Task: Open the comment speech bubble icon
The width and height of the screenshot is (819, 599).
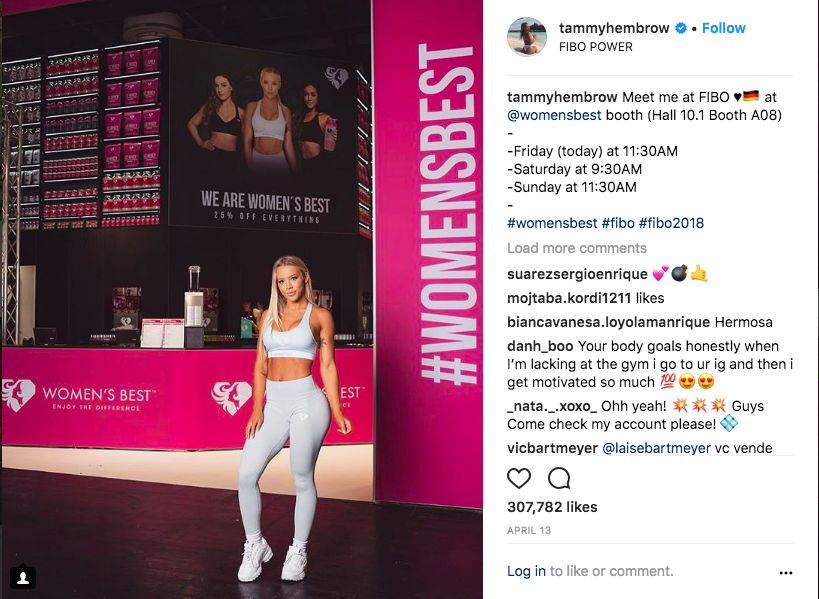Action: tap(559, 478)
